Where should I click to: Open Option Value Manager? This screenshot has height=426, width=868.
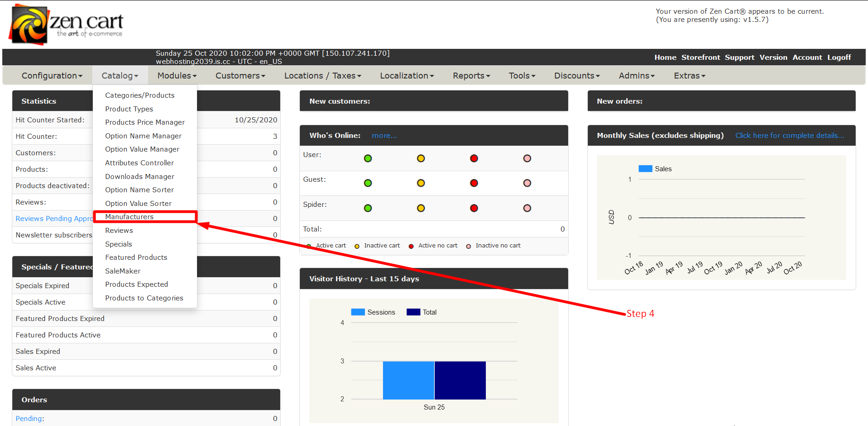(142, 149)
